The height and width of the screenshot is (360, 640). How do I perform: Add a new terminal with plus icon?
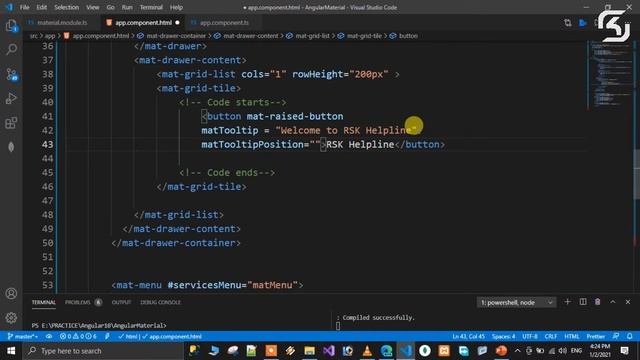point(567,302)
